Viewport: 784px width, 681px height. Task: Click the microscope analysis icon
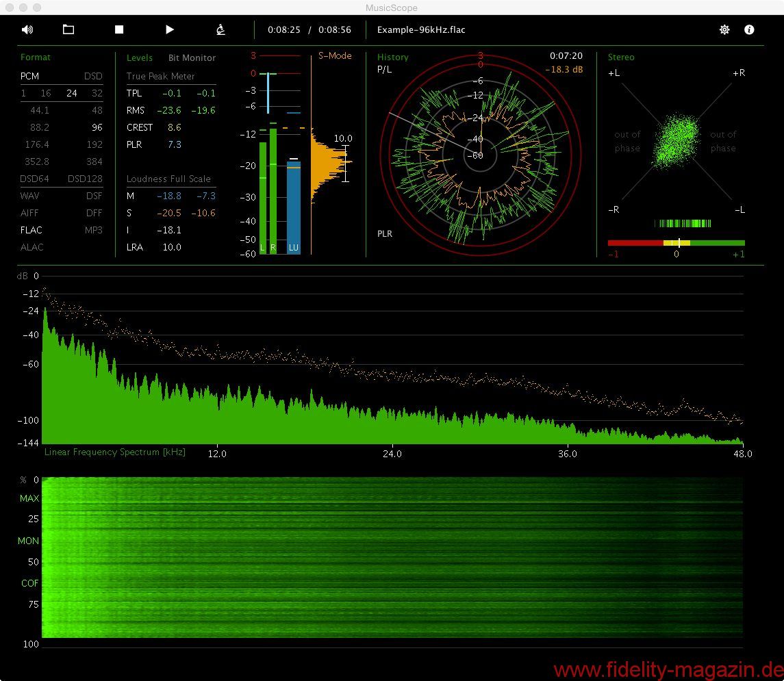click(220, 29)
